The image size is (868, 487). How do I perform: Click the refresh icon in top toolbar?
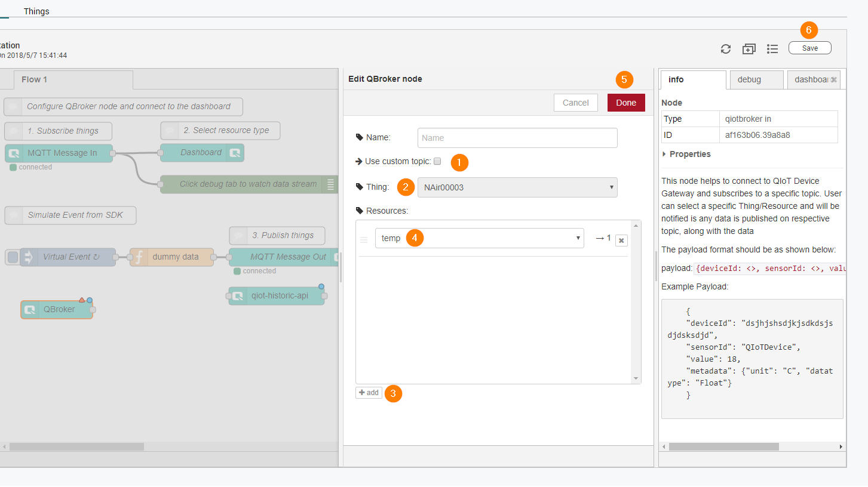726,49
